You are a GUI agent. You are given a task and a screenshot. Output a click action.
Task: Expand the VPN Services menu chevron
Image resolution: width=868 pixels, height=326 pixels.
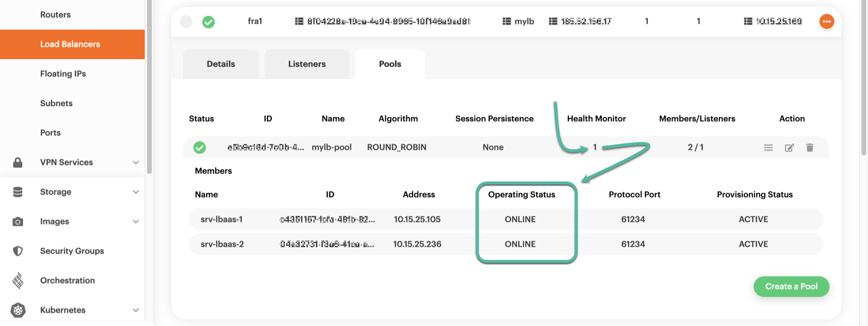pos(136,163)
